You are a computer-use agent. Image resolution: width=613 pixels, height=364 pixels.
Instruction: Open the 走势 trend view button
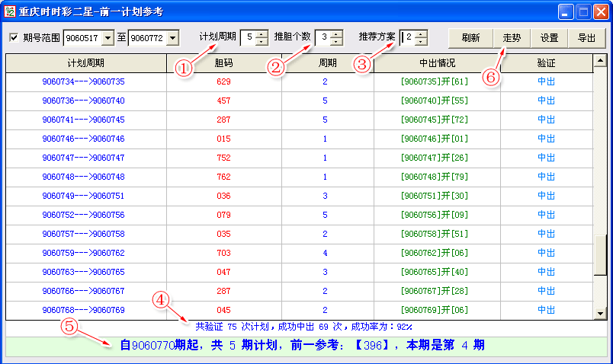pos(512,38)
